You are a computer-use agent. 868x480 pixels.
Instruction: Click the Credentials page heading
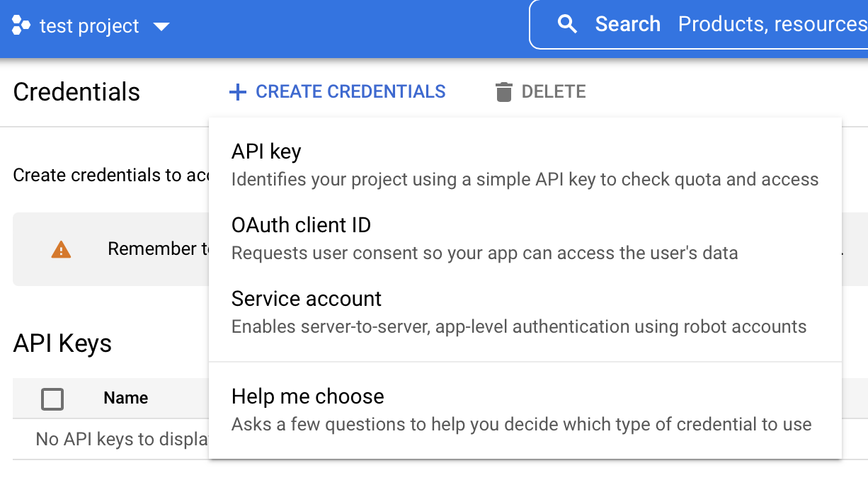(x=76, y=91)
